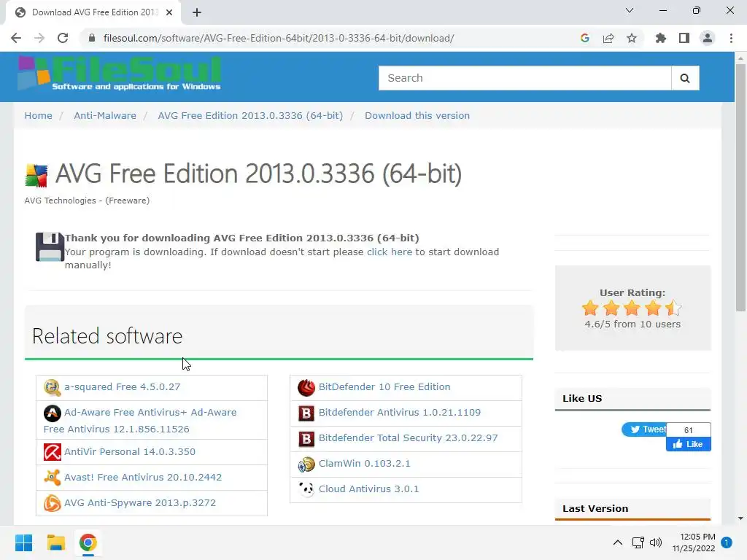Click the Avast! Free Antivirus icon
This screenshot has height=560, width=747.
coord(52,478)
